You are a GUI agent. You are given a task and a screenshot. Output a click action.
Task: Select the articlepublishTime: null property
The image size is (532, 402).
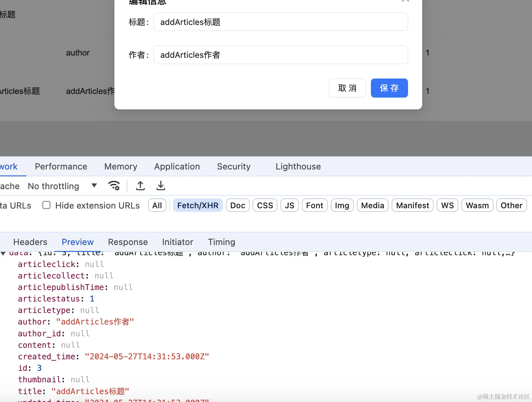(x=75, y=287)
